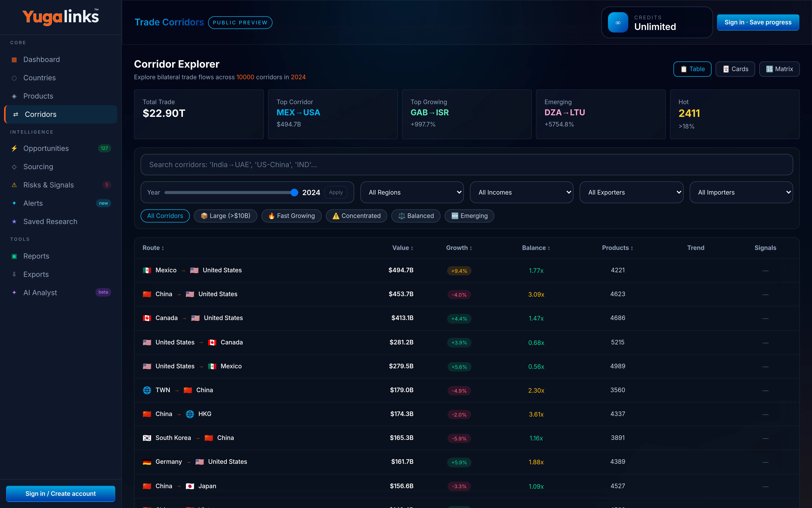Viewport: 812px width, 508px height.
Task: Click the $453.7B value for China→United States
Action: (x=401, y=294)
